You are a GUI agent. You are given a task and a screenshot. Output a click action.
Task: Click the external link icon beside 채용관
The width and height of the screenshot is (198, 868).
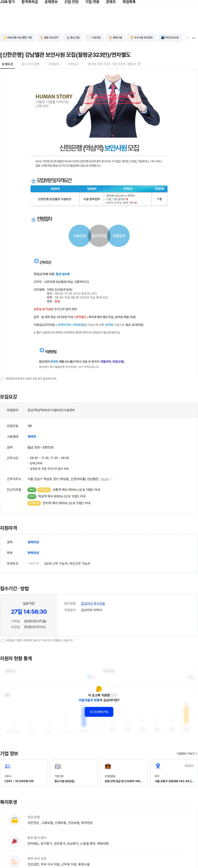click(139, 64)
